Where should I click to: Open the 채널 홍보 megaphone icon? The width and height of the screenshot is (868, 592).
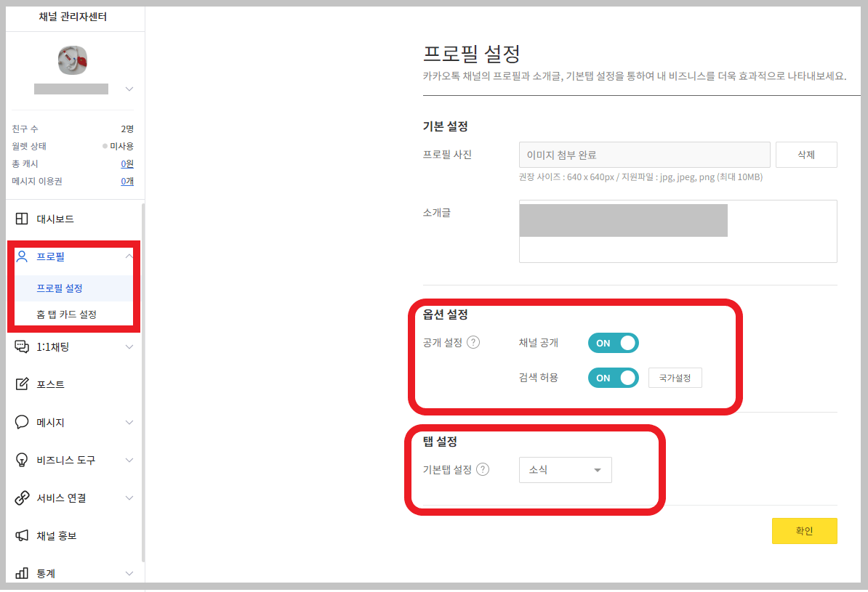click(23, 535)
